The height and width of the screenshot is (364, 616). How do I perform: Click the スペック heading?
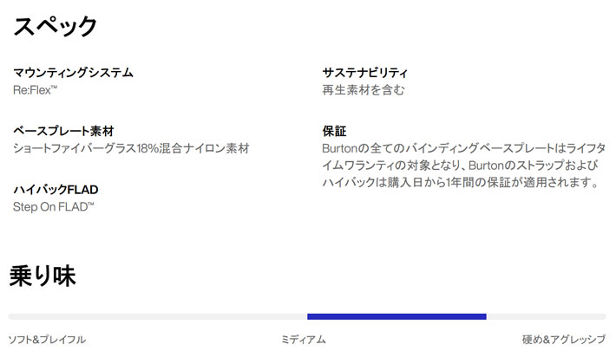pyautogui.click(x=55, y=26)
